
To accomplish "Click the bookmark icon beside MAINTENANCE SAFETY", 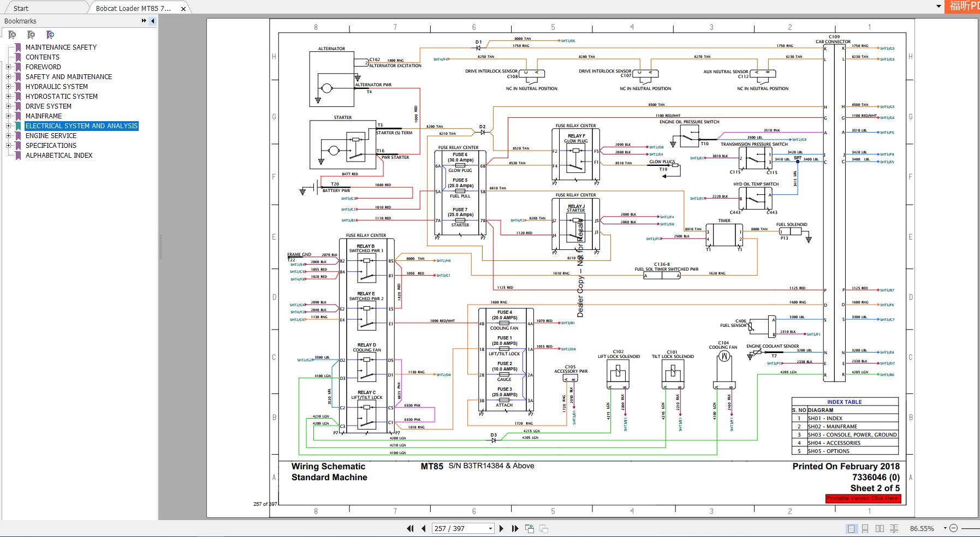I will click(19, 47).
